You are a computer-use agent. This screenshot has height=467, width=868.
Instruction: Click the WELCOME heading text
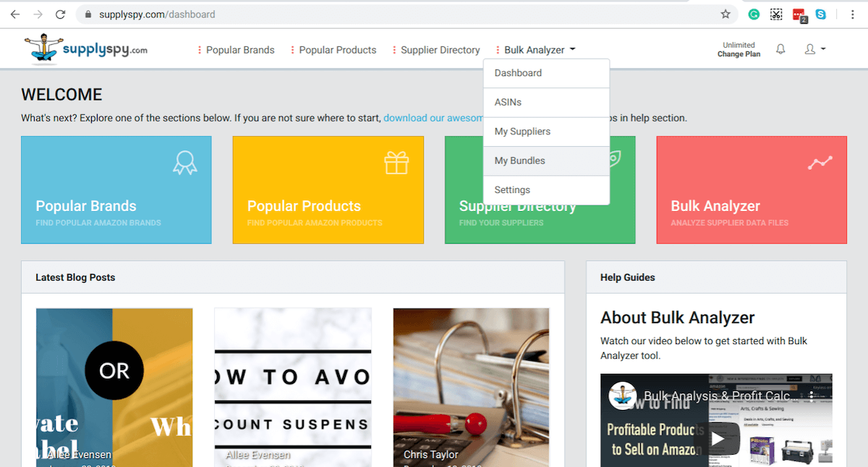coord(61,95)
